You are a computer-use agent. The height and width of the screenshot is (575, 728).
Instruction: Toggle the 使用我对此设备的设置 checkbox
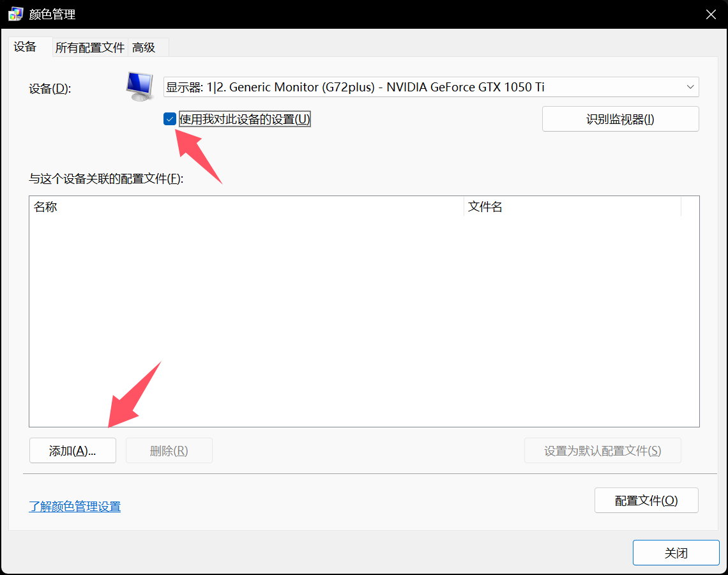170,119
